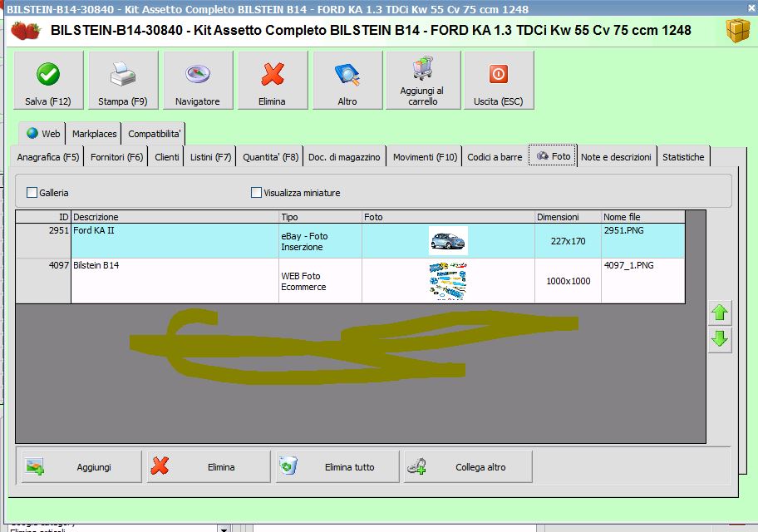Move photo down with green arrow
Image resolution: width=758 pixels, height=532 pixels.
coord(720,339)
